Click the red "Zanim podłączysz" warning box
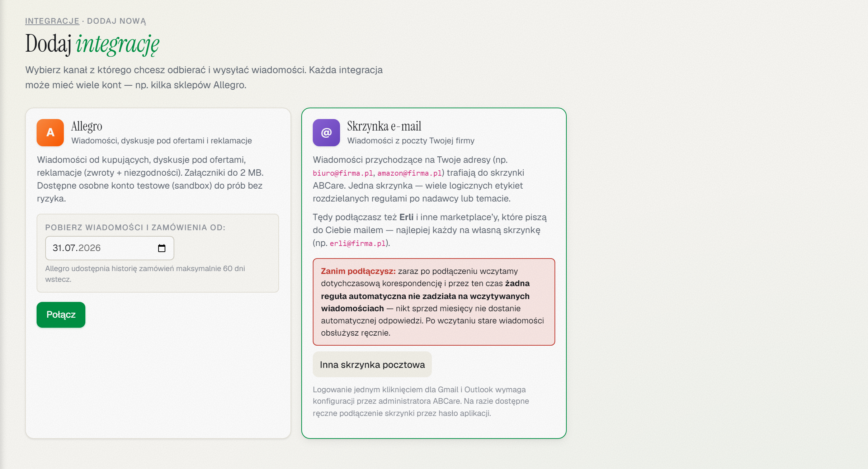 pyautogui.click(x=434, y=302)
